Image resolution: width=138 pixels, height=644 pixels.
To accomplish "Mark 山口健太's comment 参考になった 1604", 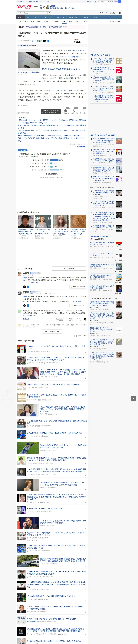I will (78, 287).
